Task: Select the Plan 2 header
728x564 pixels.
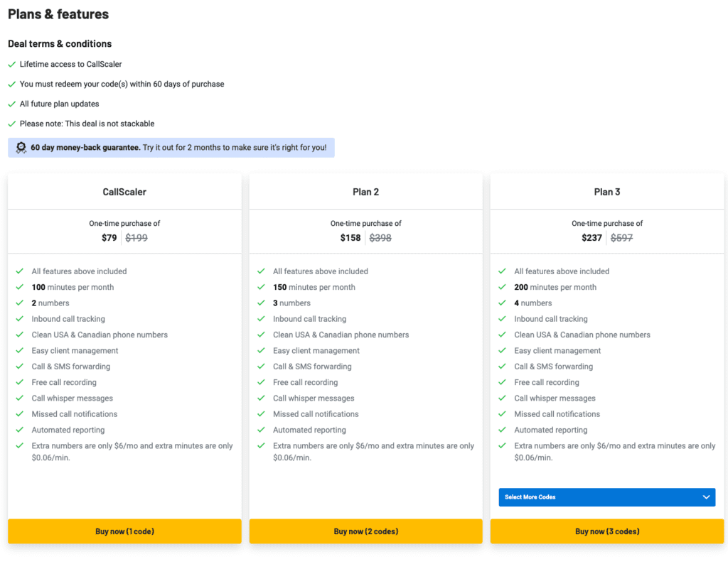Action: [x=366, y=192]
